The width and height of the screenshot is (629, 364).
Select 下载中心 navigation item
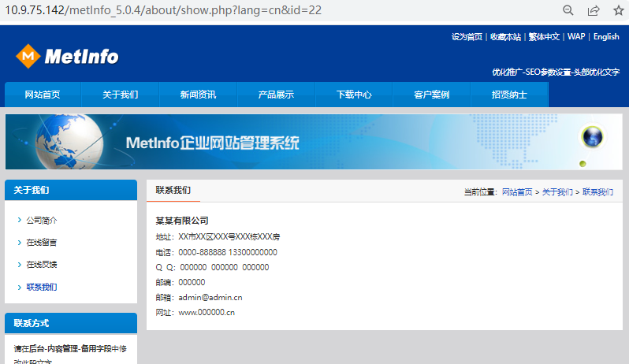pyautogui.click(x=354, y=95)
